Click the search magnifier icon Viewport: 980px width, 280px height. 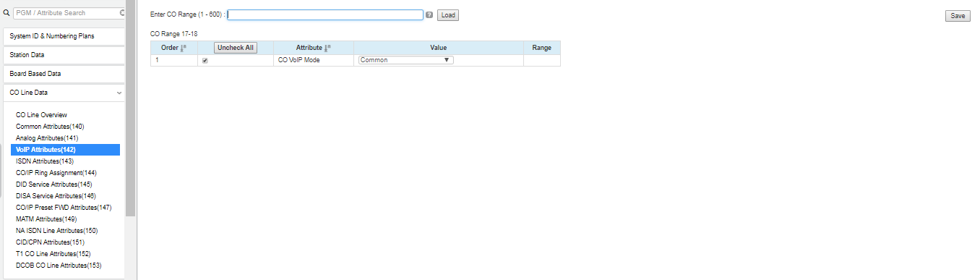[x=7, y=13]
